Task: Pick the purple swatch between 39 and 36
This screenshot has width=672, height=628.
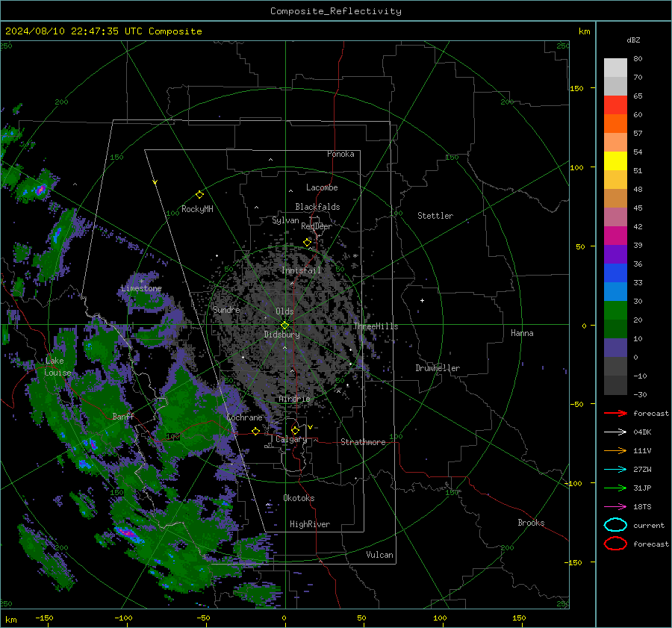Action: coord(615,254)
